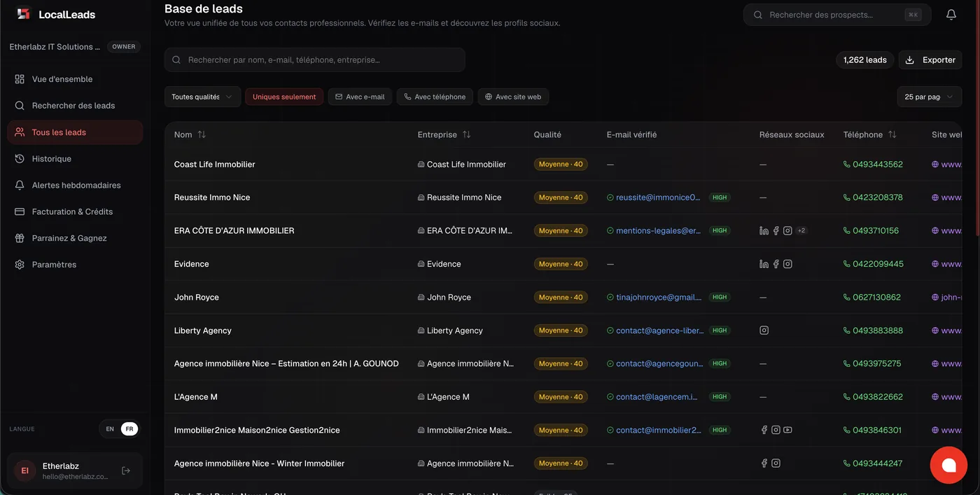Click the leads search field by nom, e-mail
This screenshot has width=980, height=495.
(315, 60)
